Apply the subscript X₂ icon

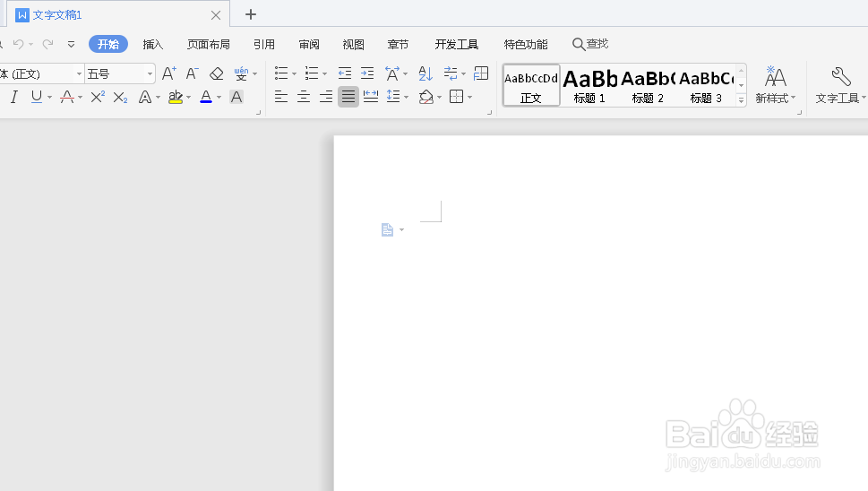coord(120,98)
